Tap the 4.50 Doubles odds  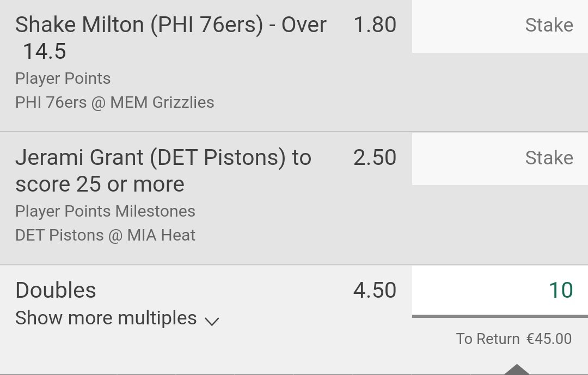[x=375, y=290]
